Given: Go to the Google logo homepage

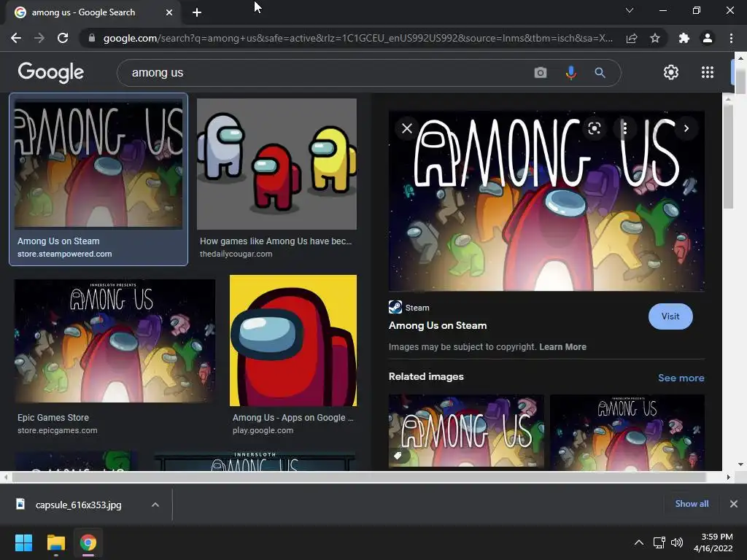Looking at the screenshot, I should 51,72.
